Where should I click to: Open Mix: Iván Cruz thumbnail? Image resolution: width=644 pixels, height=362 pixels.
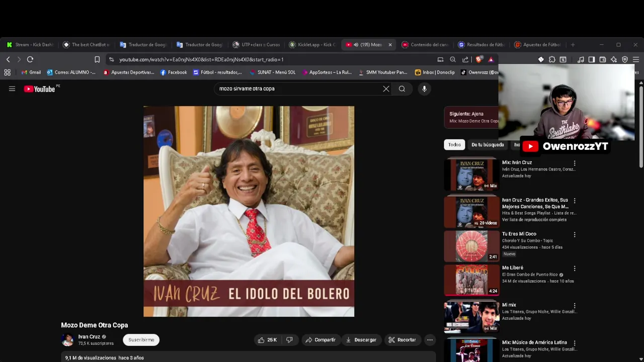coord(471,174)
